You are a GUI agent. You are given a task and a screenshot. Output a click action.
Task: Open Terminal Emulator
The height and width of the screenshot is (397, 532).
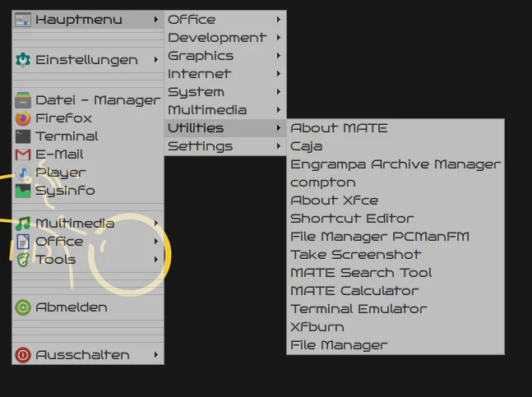pyautogui.click(x=396, y=309)
